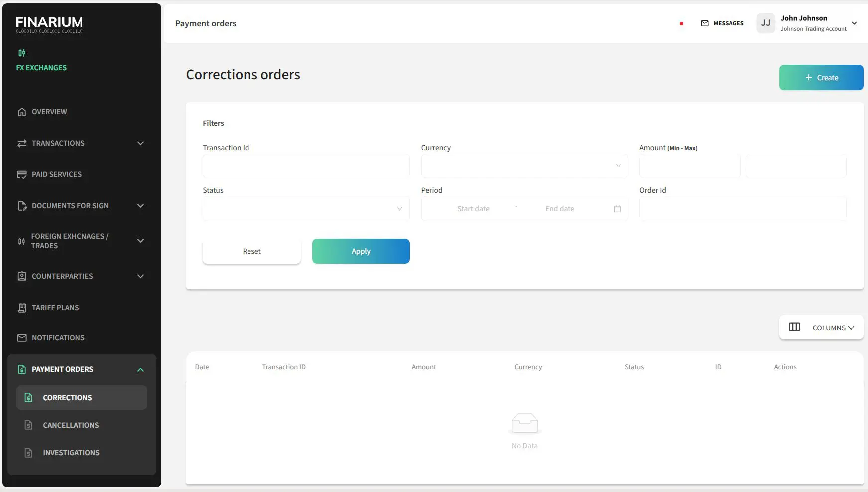Click the Transaction Id input field
Viewport: 868px width, 492px height.
point(306,166)
